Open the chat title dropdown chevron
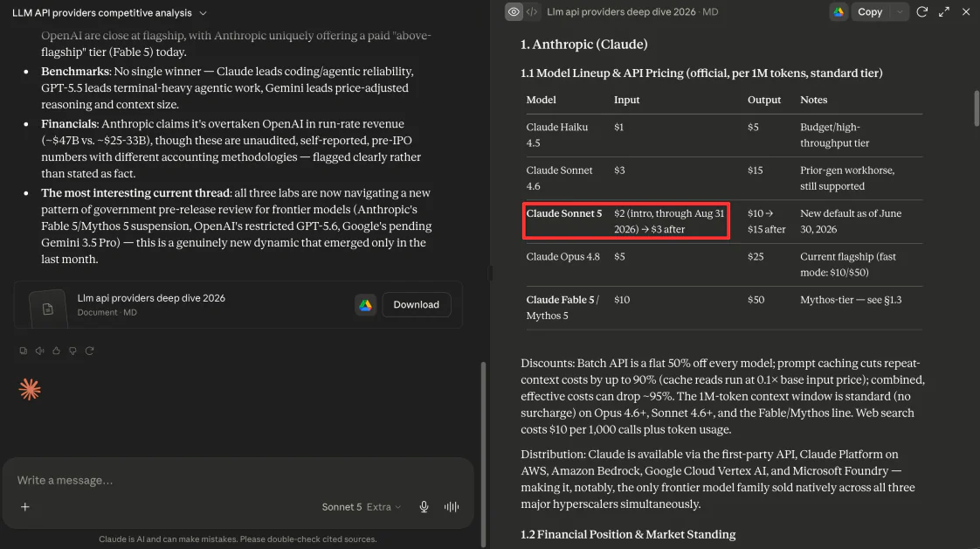This screenshot has height=549, width=980. (x=203, y=12)
